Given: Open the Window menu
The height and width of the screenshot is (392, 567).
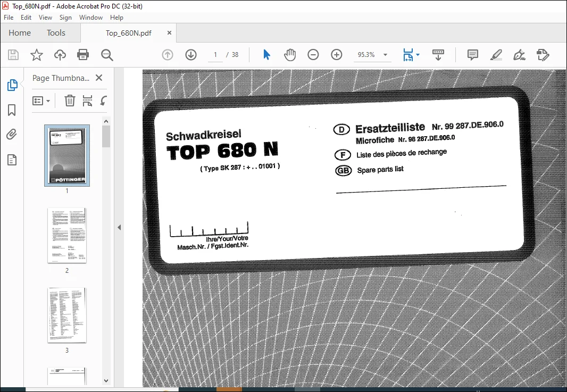Looking at the screenshot, I should tap(91, 18).
